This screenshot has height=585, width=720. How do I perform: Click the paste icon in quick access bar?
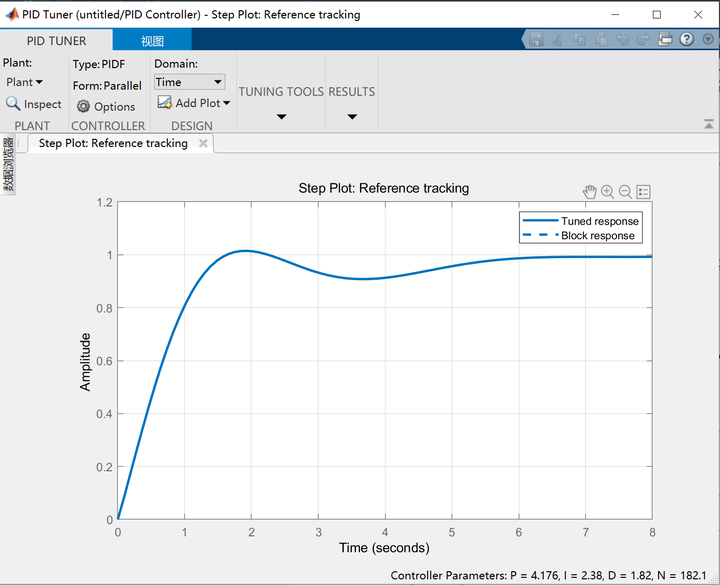[601, 39]
